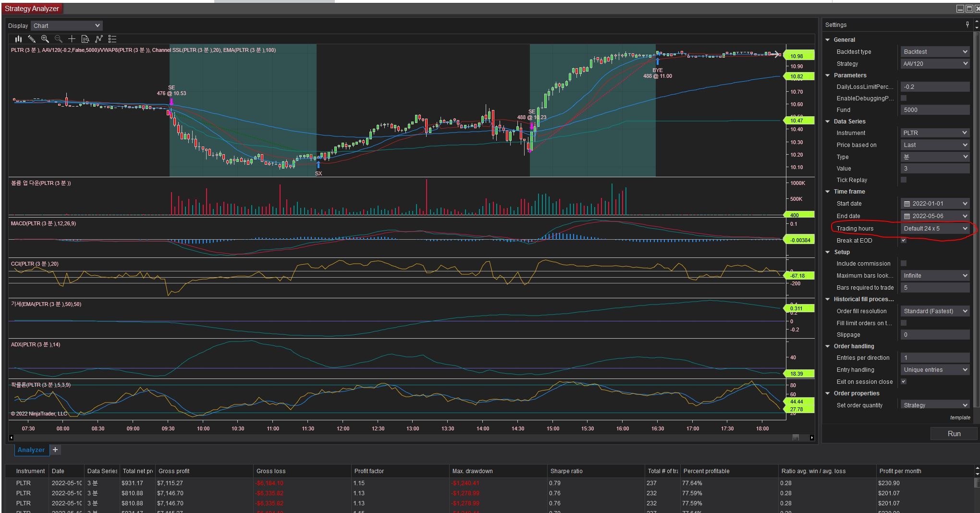Image resolution: width=980 pixels, height=513 pixels.
Task: Open the Backtest type dropdown
Action: pyautogui.click(x=935, y=51)
